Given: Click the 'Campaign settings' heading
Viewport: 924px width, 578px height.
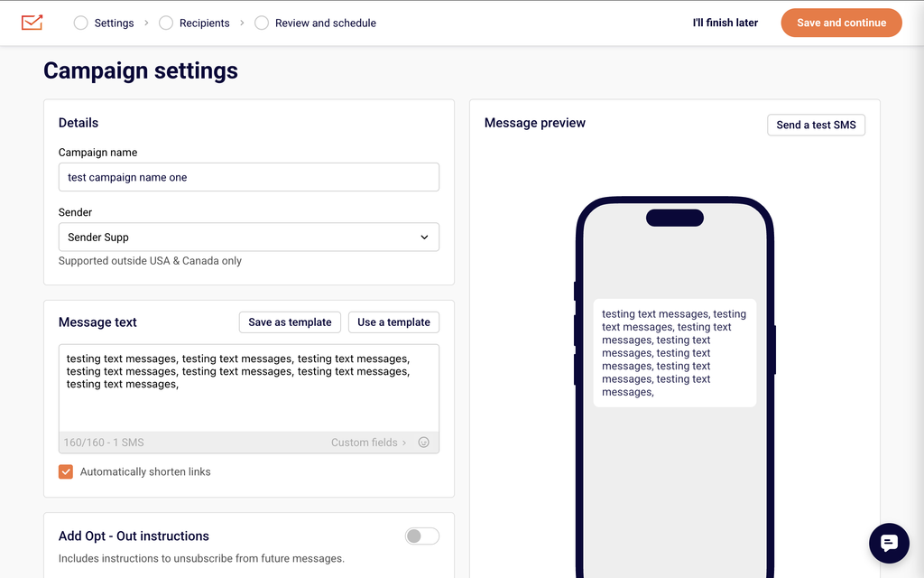Looking at the screenshot, I should pyautogui.click(x=141, y=70).
